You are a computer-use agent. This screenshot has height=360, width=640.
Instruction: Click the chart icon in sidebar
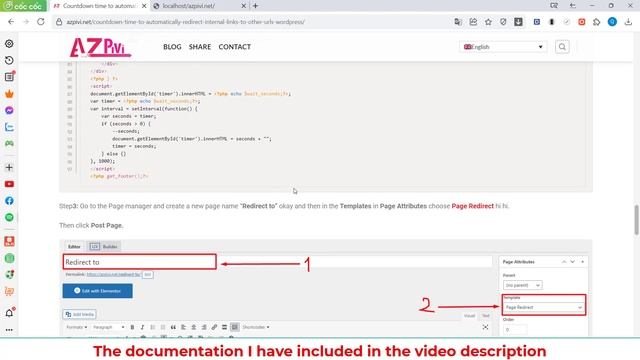pyautogui.click(x=9, y=127)
